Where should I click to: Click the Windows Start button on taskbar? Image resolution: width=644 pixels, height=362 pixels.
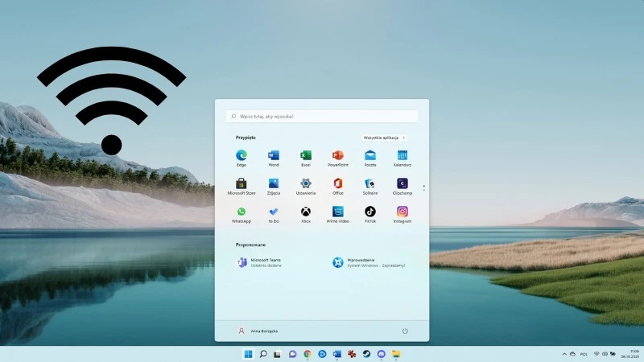pos(249,354)
